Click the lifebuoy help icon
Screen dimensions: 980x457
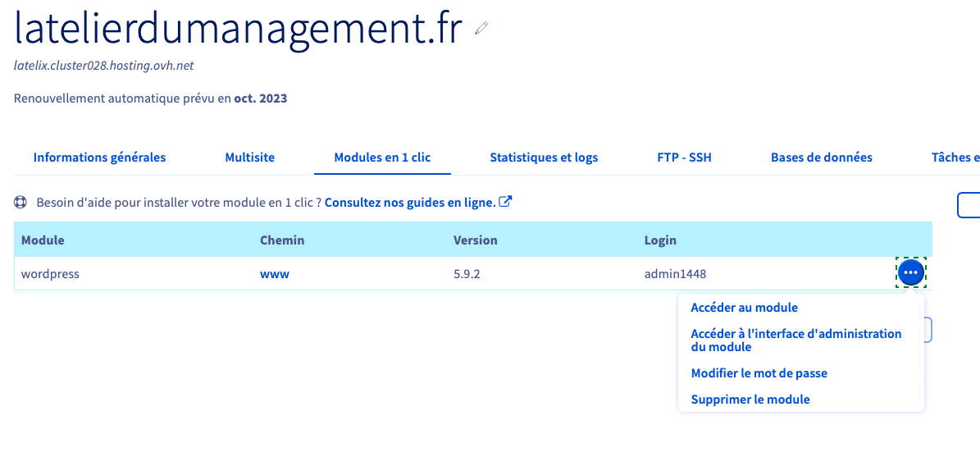pos(21,202)
